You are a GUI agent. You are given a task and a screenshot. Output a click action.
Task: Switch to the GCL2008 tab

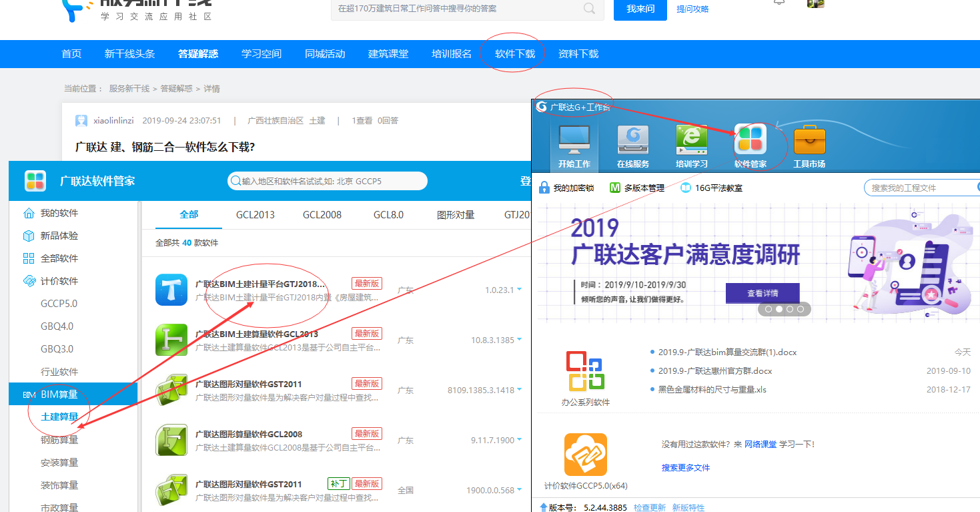322,215
